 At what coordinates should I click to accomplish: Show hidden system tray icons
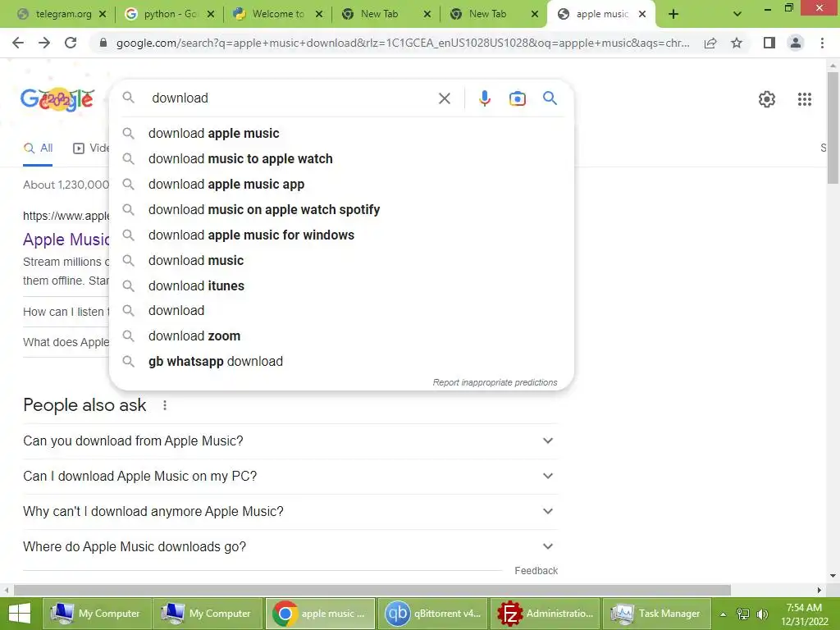click(723, 614)
